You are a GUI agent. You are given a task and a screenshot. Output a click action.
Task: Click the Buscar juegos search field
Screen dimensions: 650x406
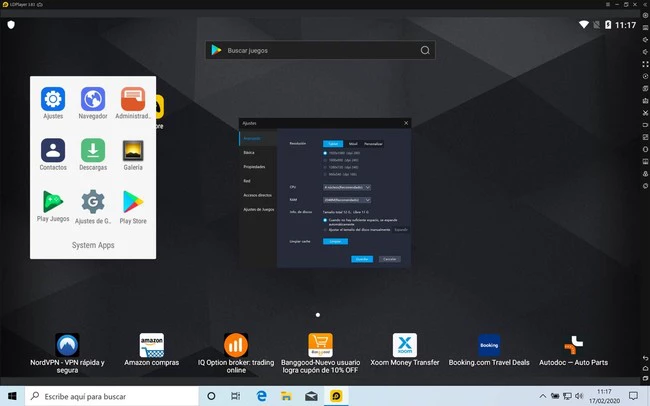(318, 50)
